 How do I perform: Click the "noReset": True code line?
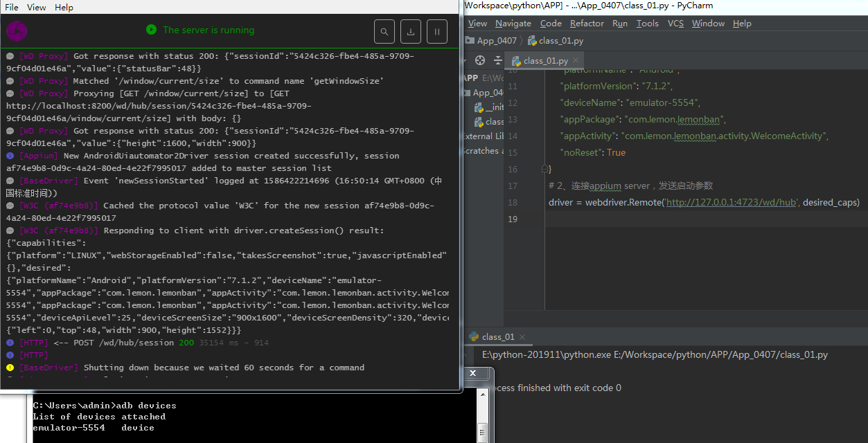pyautogui.click(x=592, y=152)
